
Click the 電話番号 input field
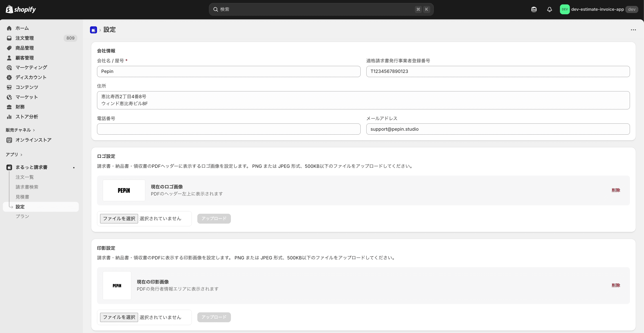[228, 129]
